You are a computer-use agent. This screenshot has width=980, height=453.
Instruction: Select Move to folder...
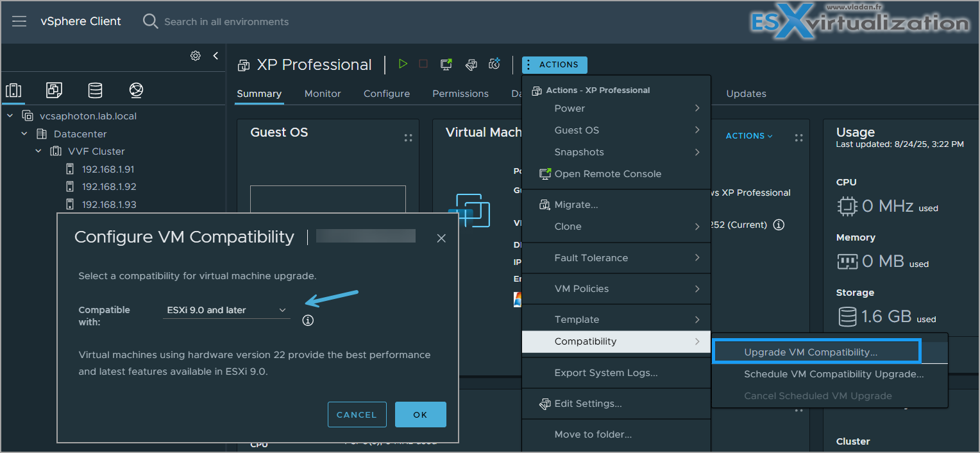tap(616, 434)
